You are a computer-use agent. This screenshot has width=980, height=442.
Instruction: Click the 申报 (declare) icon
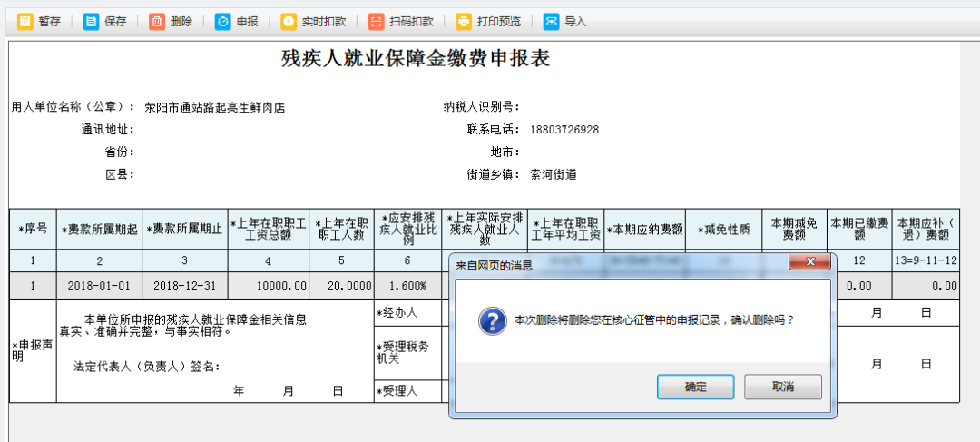tap(223, 21)
